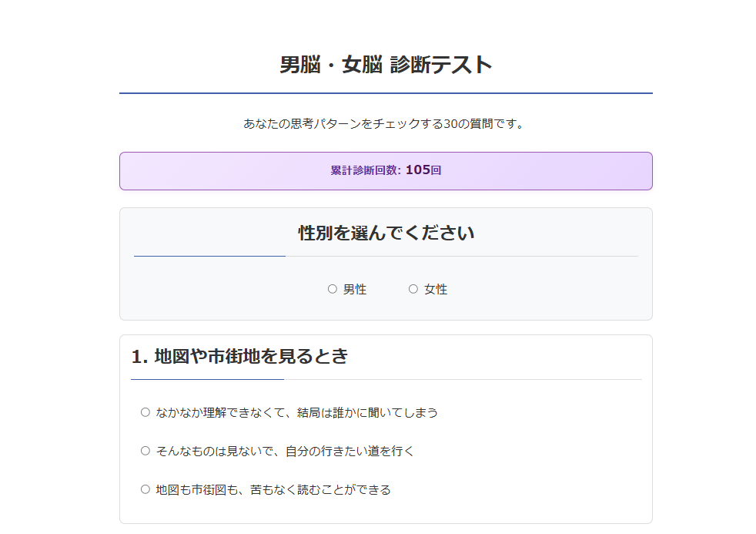This screenshot has width=756, height=534.
Task: Click the 累計診断回数 label text
Action: (x=366, y=170)
